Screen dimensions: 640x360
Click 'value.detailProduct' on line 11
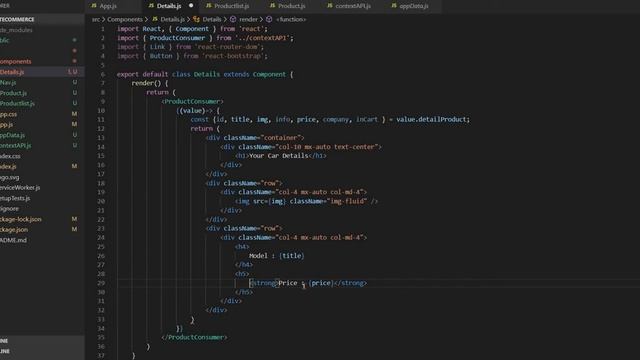[432, 120]
